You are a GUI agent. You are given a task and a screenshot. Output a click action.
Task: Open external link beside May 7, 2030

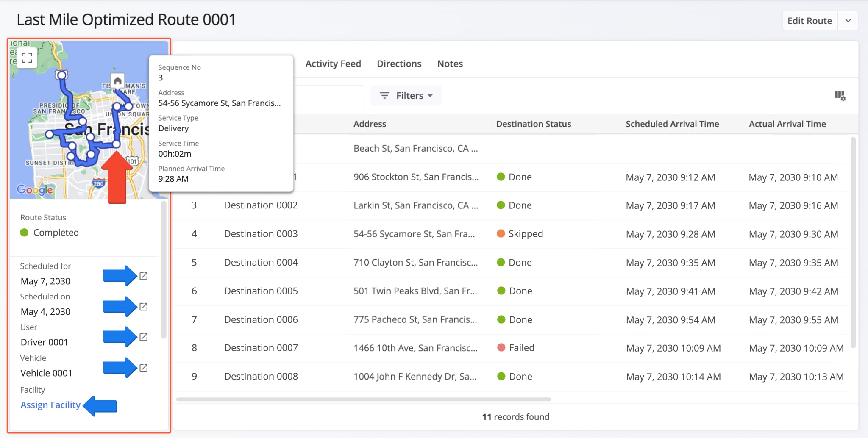coord(144,276)
